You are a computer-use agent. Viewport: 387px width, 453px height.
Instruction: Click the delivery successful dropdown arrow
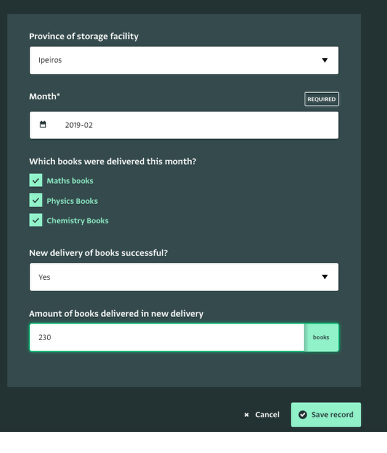tap(325, 277)
